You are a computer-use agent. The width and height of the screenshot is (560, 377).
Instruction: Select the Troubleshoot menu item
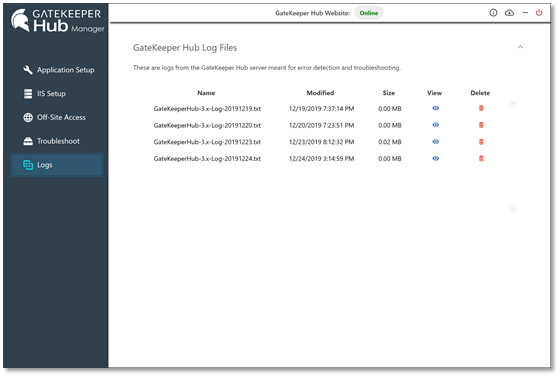(x=57, y=141)
